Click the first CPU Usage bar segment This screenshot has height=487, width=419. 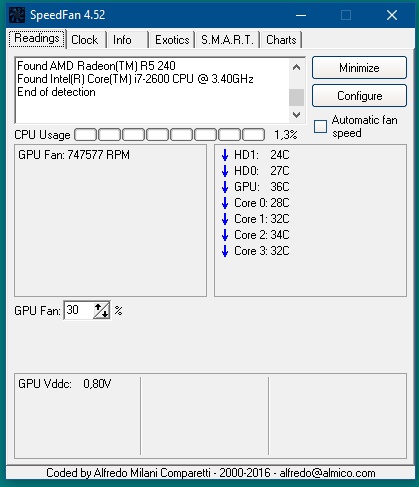click(x=86, y=135)
